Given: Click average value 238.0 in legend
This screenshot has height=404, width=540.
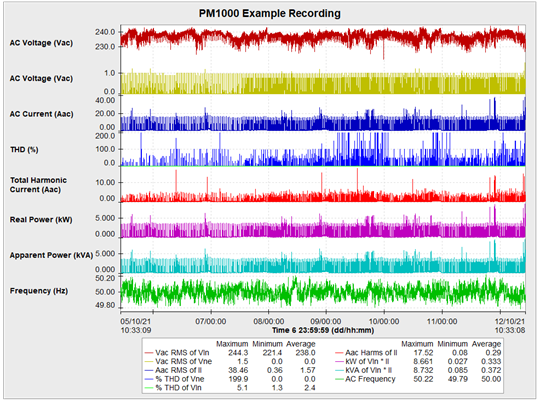Looking at the screenshot, I should (305, 353).
